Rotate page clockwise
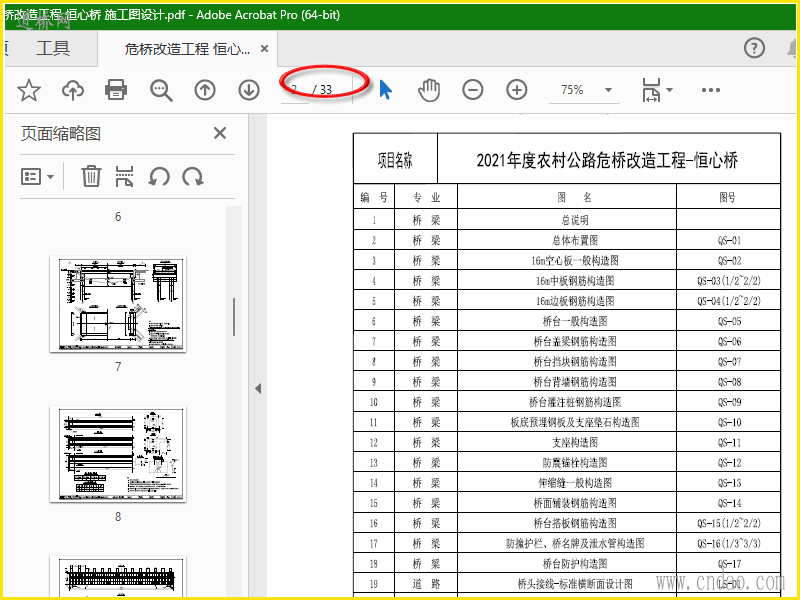Image resolution: width=800 pixels, height=600 pixels. coord(193,177)
